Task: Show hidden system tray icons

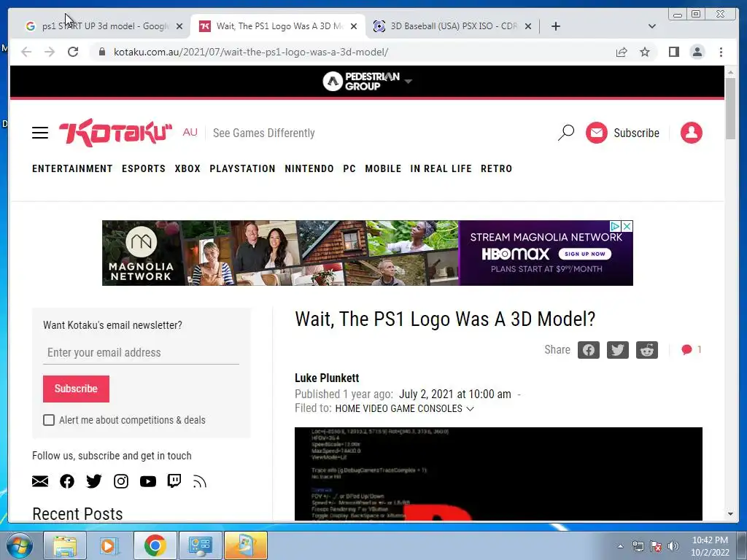Action: click(620, 546)
